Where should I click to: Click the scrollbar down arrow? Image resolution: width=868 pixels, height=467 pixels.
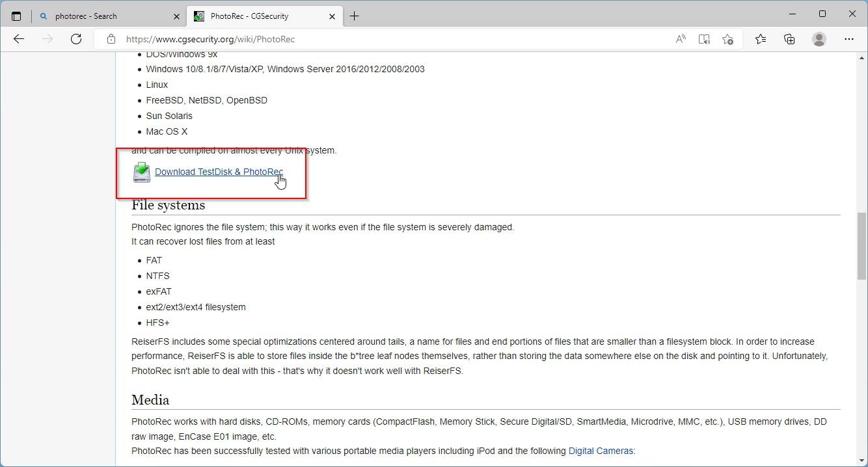pyautogui.click(x=861, y=460)
